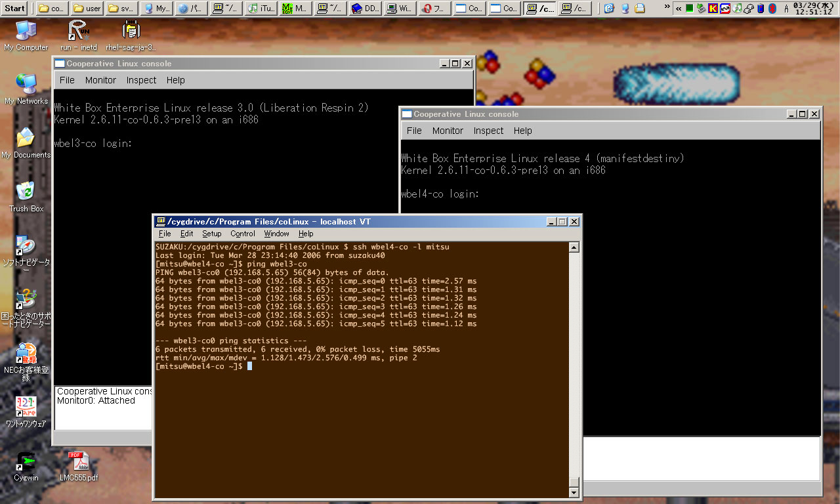Click terminal scrollbar up arrow
The width and height of the screenshot is (840, 504).
tap(574, 247)
